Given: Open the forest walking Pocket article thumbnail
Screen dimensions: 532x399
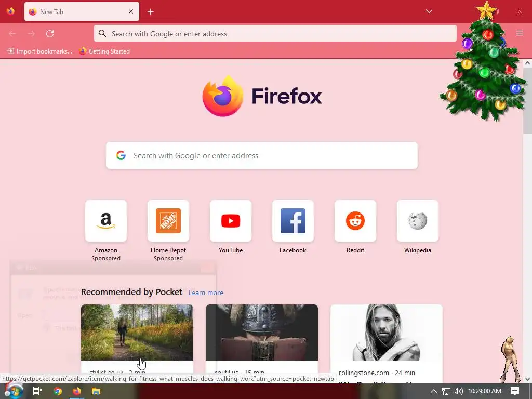Looking at the screenshot, I should point(137,332).
